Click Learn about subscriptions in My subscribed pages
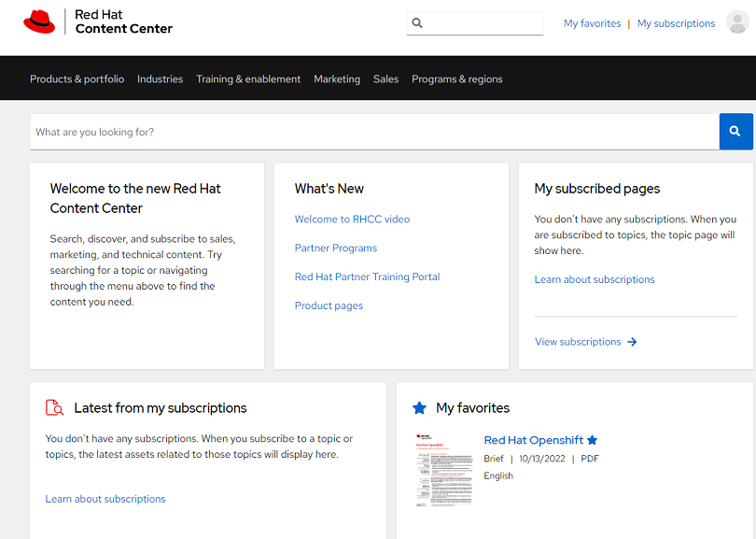The image size is (756, 539). [595, 279]
